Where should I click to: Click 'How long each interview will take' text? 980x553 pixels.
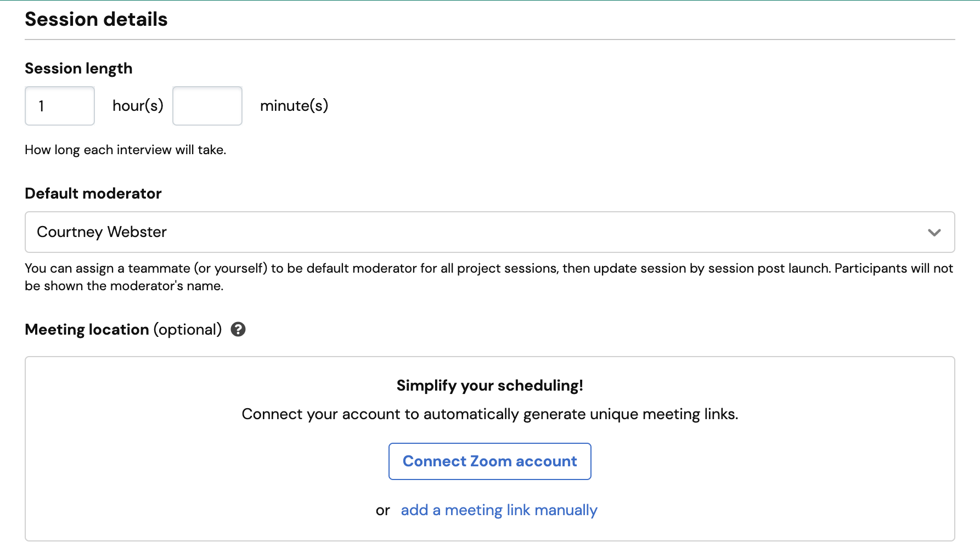pyautogui.click(x=125, y=150)
